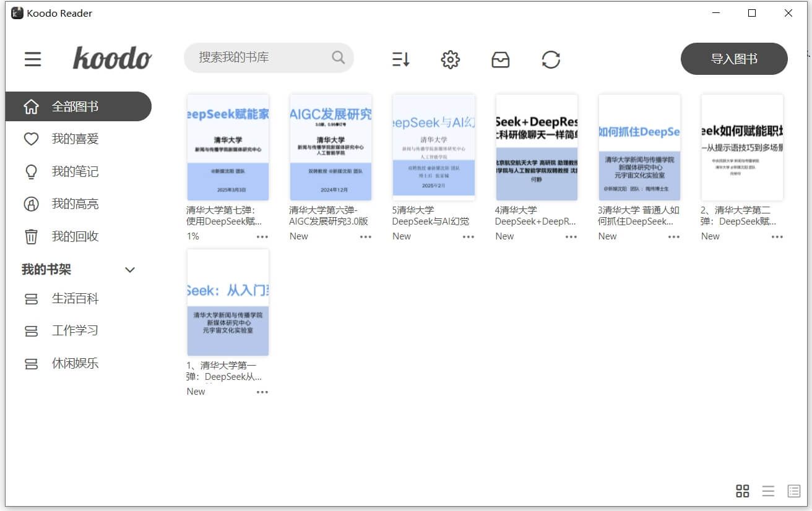Click the 1% reading progress indicator

pyautogui.click(x=192, y=236)
